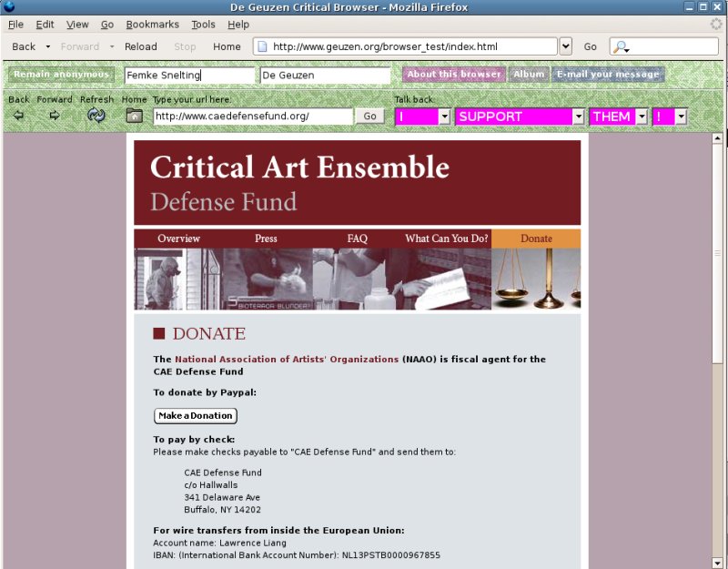The width and height of the screenshot is (728, 569).
Task: Click the Firefox toolbar Back button
Action: coord(24,46)
